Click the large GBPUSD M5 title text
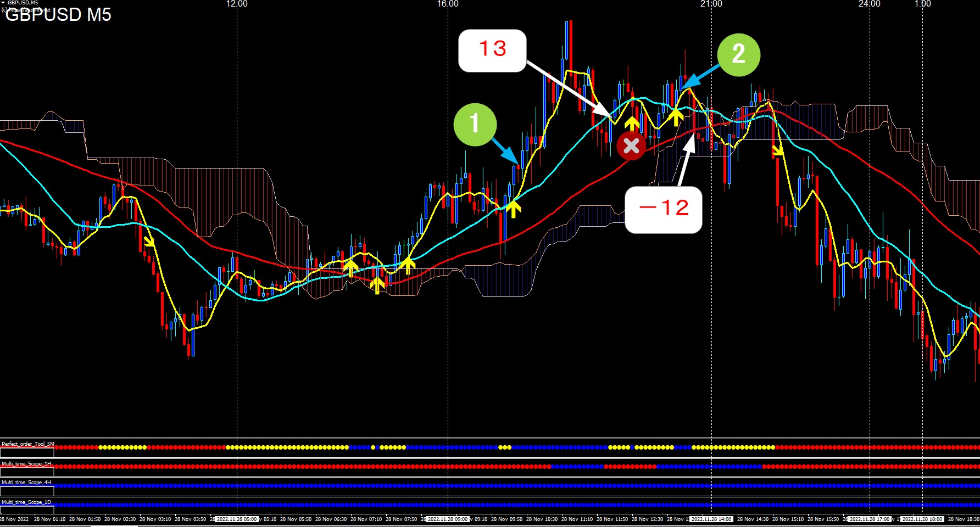This screenshot has width=980, height=527. pyautogui.click(x=58, y=15)
